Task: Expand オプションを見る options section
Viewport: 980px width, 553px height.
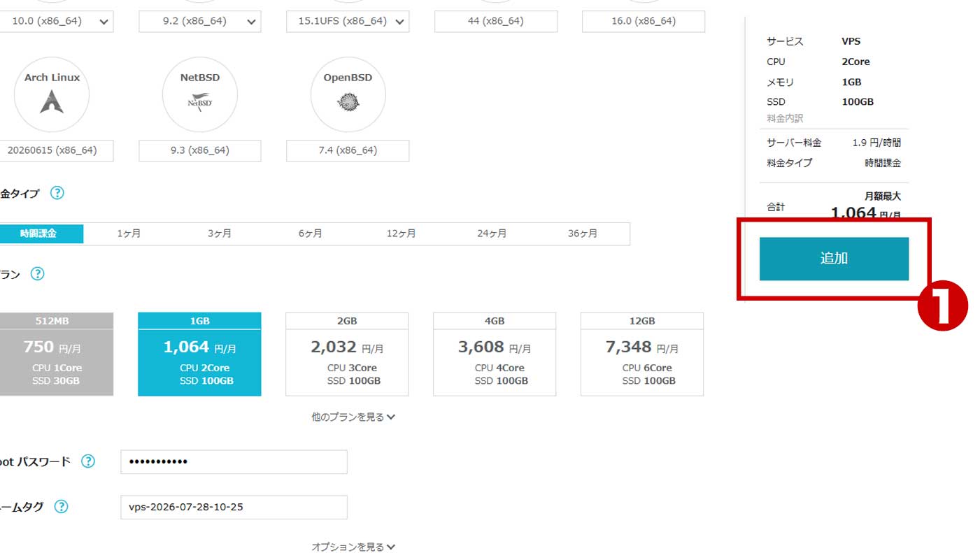Action: click(353, 547)
